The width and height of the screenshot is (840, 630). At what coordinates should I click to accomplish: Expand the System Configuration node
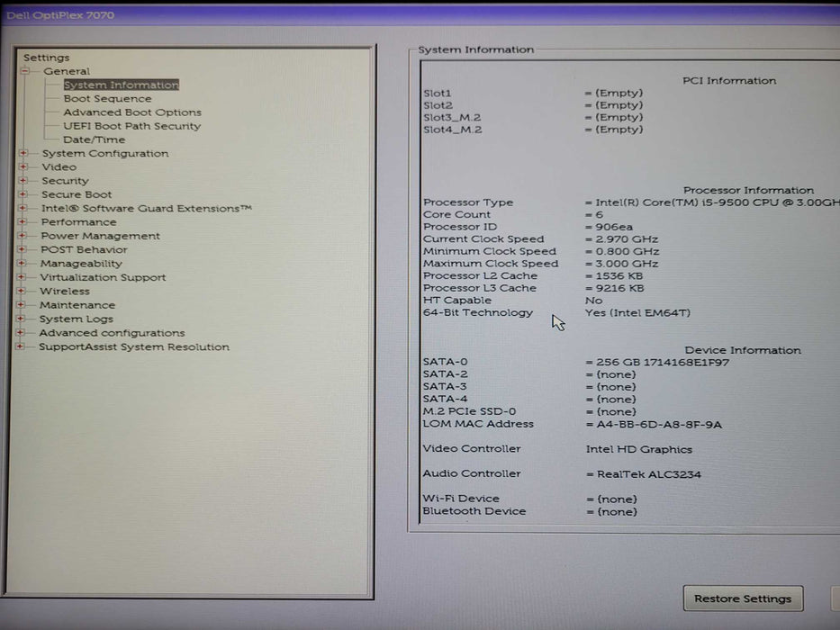(23, 153)
